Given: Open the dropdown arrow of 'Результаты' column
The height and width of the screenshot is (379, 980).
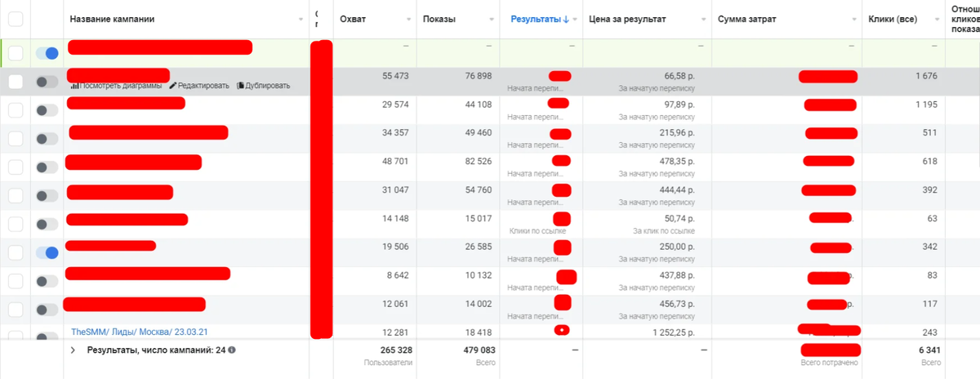Looking at the screenshot, I should 575,19.
